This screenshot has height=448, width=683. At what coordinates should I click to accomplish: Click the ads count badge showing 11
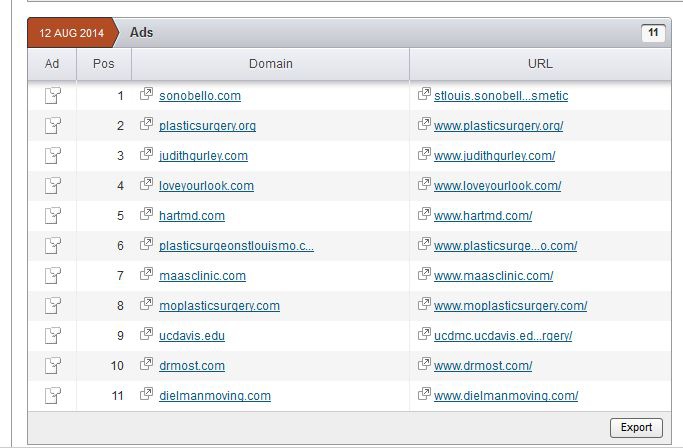[x=653, y=33]
